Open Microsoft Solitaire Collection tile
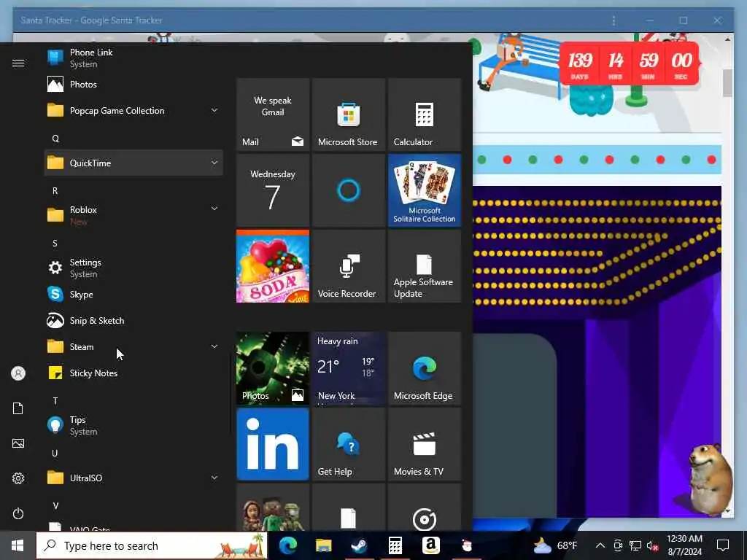Viewport: 747px width, 560px height. [425, 190]
